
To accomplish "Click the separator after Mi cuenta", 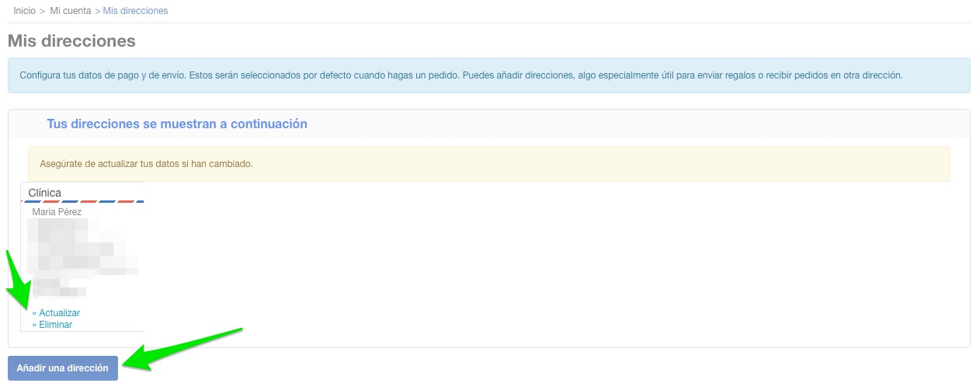I will point(97,11).
